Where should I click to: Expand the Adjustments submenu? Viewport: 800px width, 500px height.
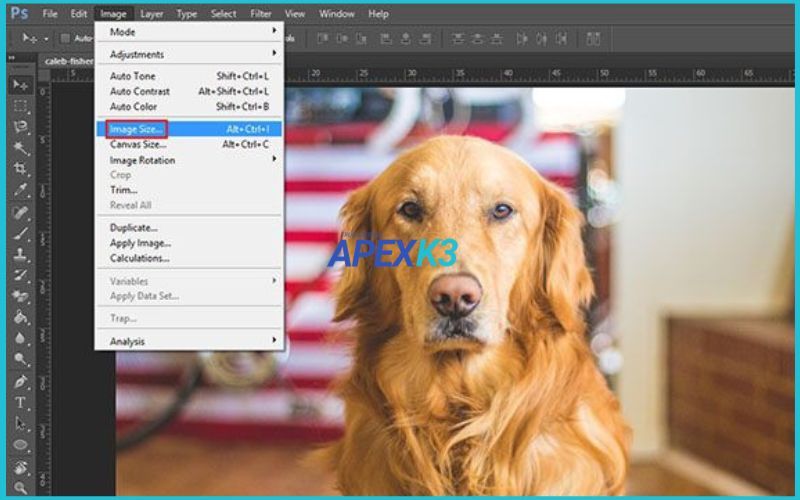[190, 55]
